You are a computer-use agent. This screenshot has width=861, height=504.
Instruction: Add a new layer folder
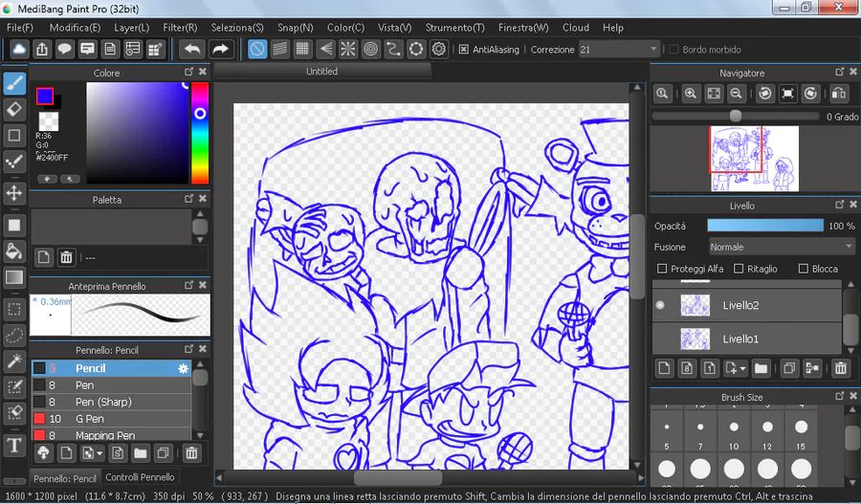761,368
